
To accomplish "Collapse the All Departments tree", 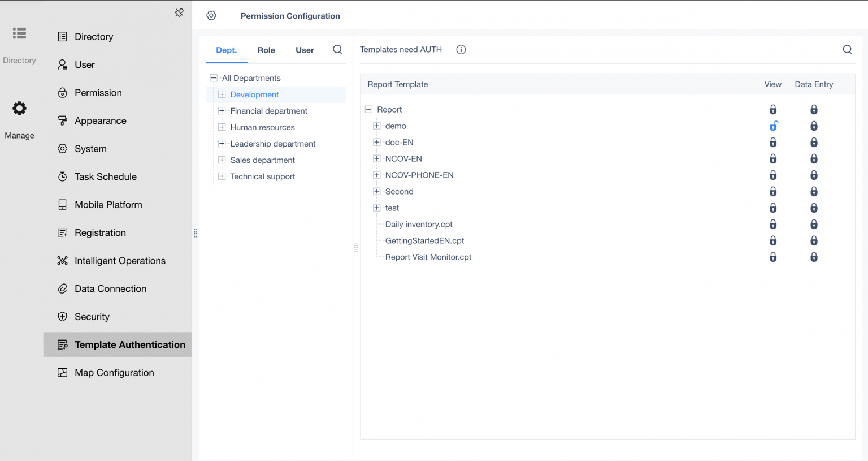I will click(214, 77).
